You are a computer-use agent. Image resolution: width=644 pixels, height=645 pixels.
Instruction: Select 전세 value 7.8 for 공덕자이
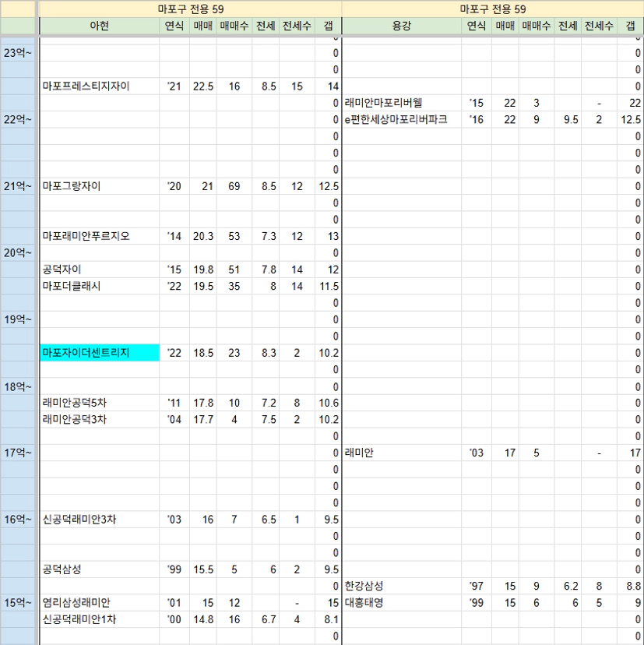click(x=266, y=270)
